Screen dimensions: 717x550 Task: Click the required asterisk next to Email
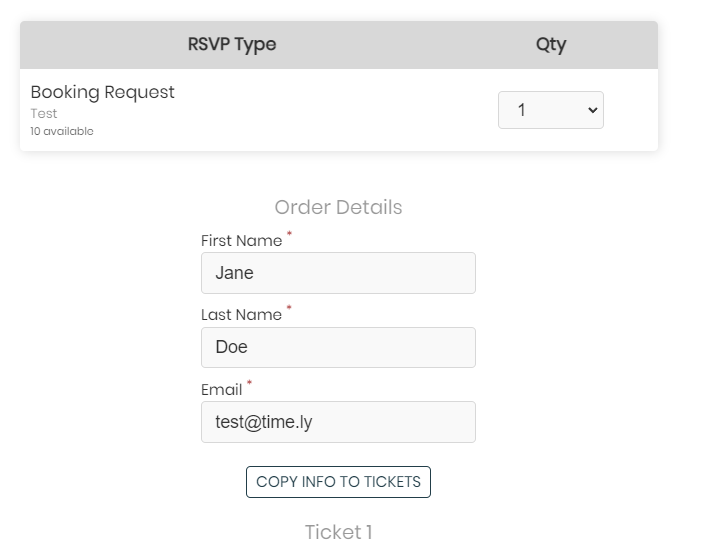(x=250, y=384)
